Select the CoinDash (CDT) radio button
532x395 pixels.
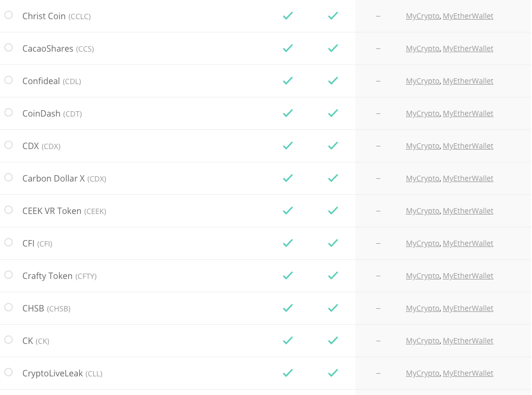pyautogui.click(x=9, y=112)
